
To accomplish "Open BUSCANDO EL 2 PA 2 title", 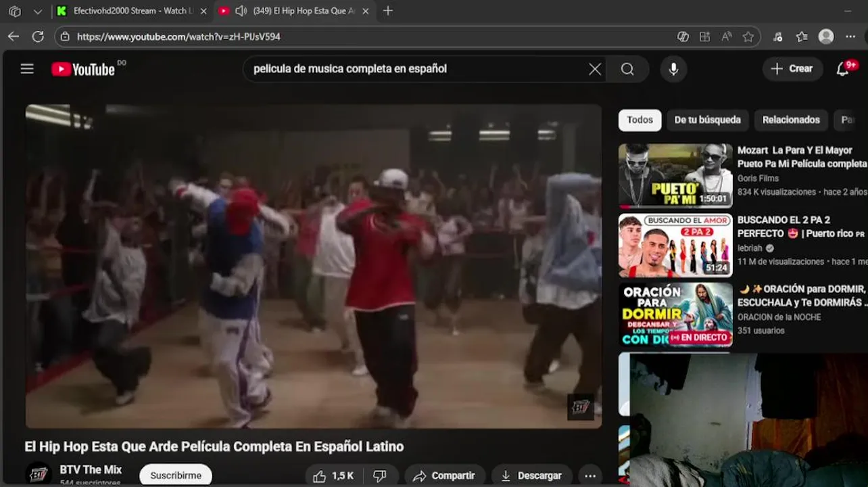I will point(800,227).
